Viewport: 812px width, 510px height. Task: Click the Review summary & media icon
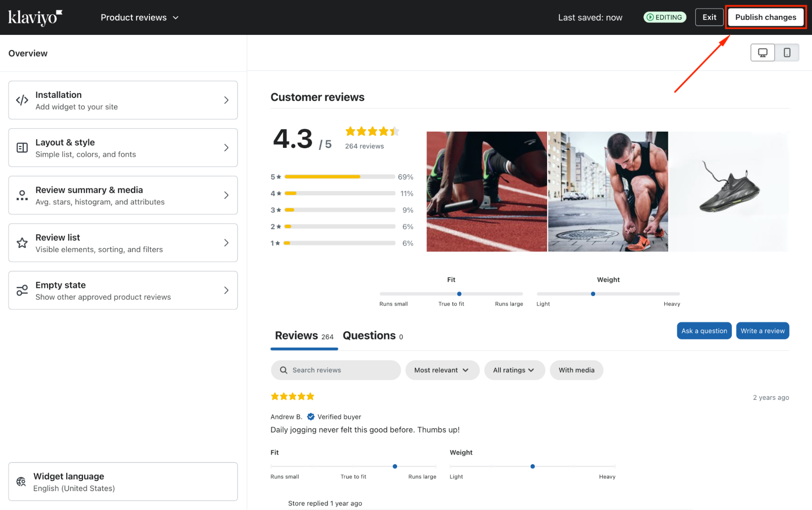[x=22, y=195]
